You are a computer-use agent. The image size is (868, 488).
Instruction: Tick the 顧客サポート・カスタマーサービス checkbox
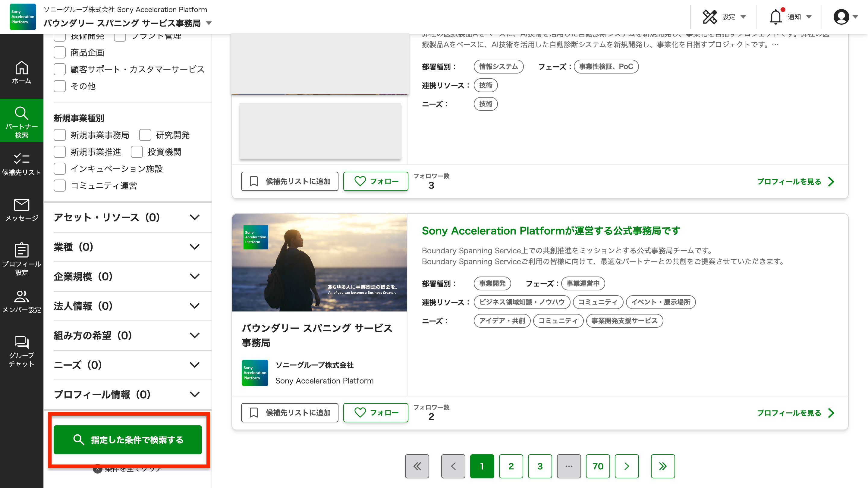pos(60,69)
